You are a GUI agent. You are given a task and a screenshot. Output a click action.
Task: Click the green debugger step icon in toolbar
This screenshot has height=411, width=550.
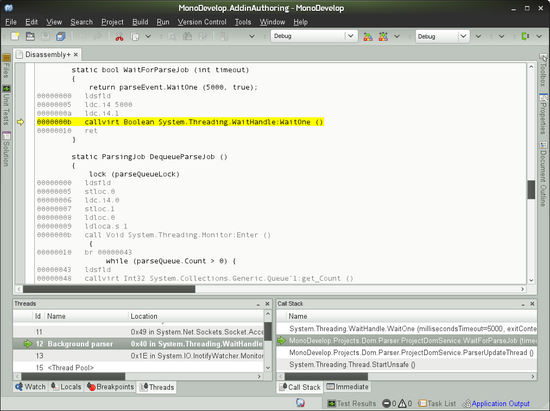tap(525, 36)
